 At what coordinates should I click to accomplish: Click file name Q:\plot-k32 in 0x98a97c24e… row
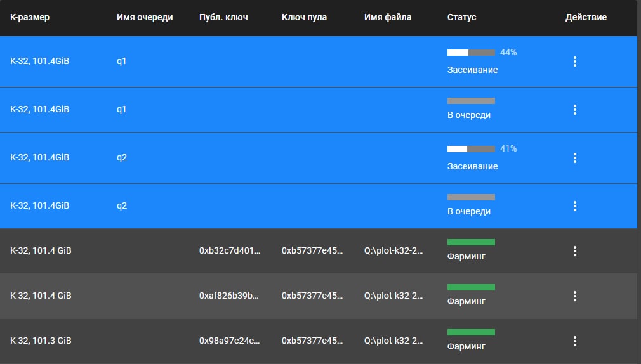[x=393, y=341]
